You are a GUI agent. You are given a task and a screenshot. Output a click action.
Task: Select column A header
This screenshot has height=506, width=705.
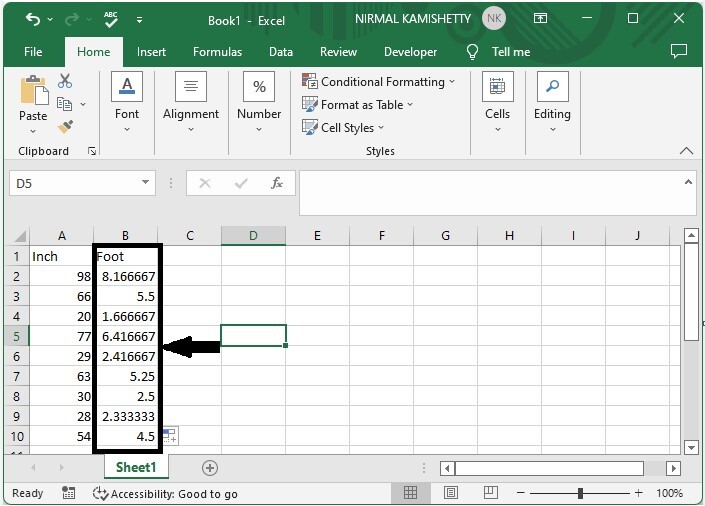tap(62, 236)
